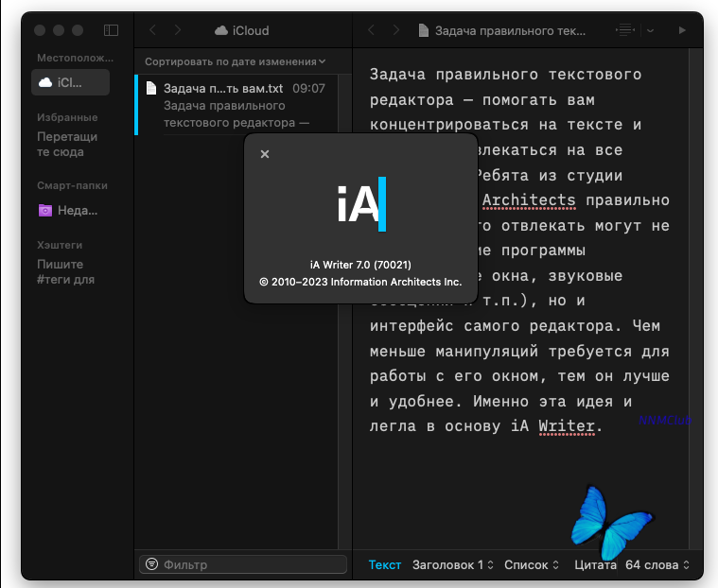Screen dimensions: 718x588
Task: Open the 64 слова statistics dropdown
Action: 657,565
